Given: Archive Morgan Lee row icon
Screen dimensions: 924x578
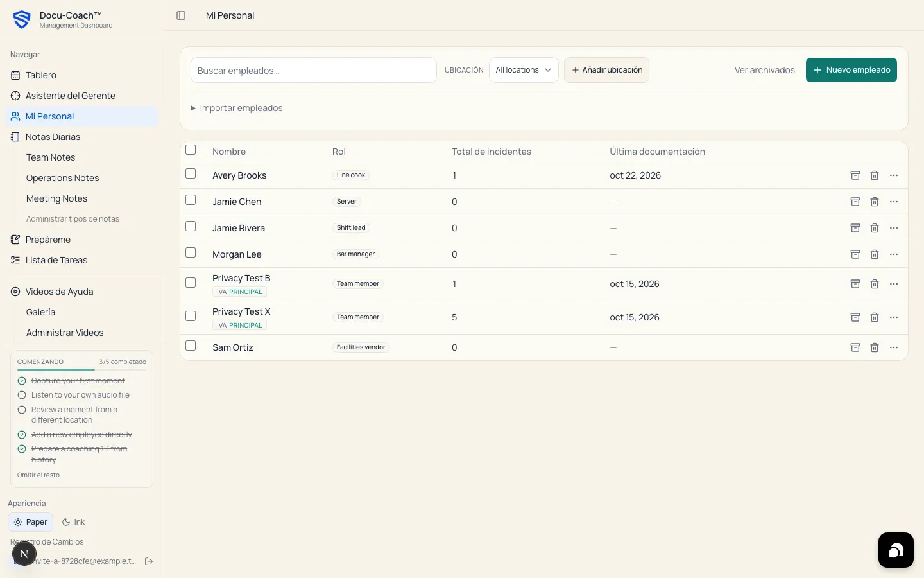Looking at the screenshot, I should [855, 254].
